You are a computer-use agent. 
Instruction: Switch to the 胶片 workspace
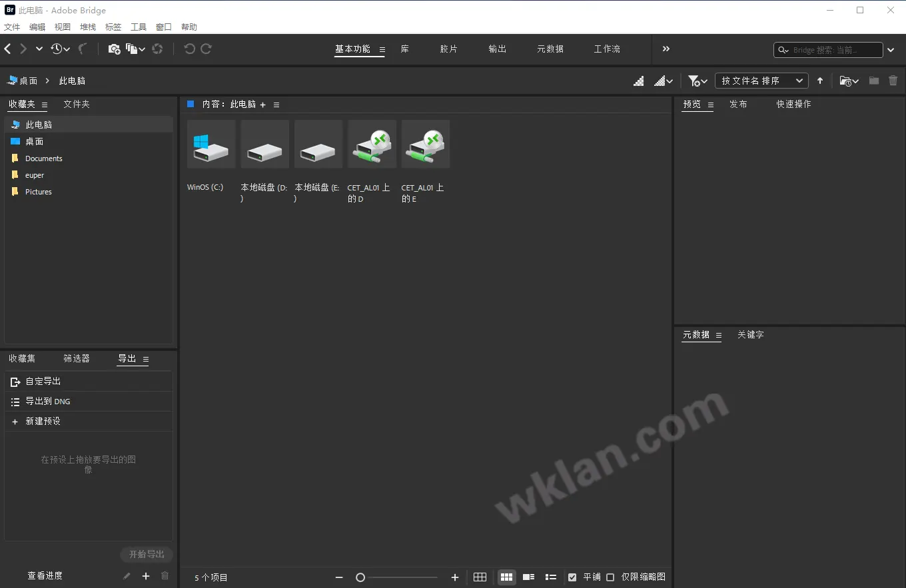click(449, 49)
